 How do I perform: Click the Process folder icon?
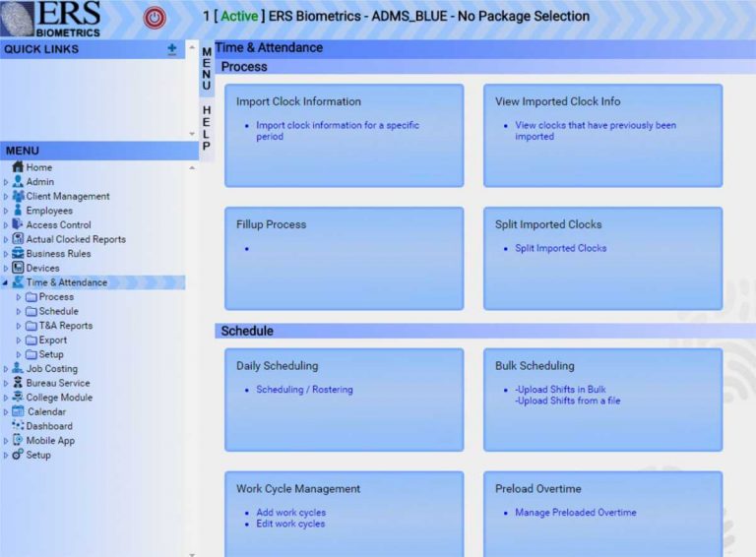(31, 297)
